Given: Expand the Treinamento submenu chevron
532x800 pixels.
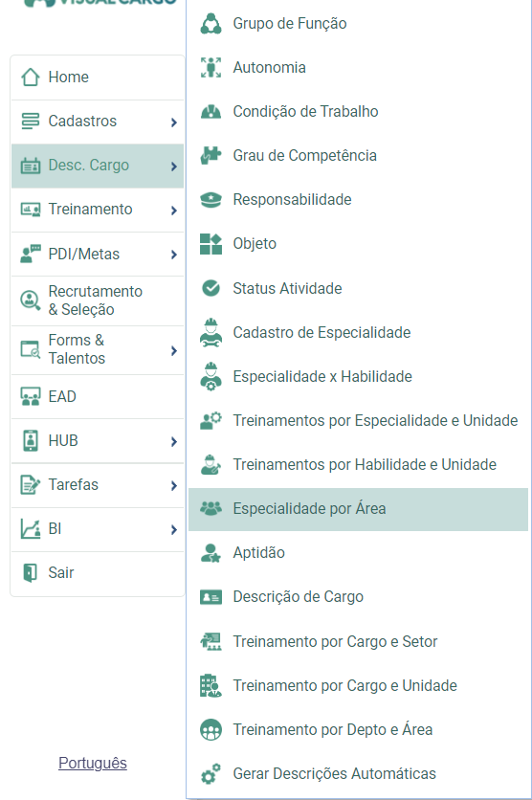Looking at the screenshot, I should click(174, 211).
